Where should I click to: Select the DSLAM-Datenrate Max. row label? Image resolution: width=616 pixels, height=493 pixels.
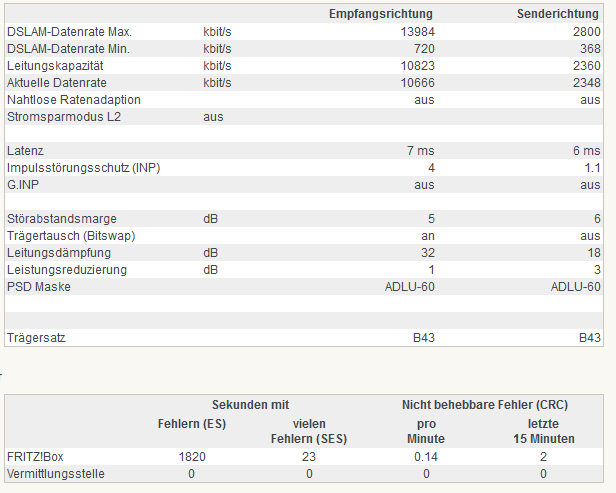(x=69, y=32)
